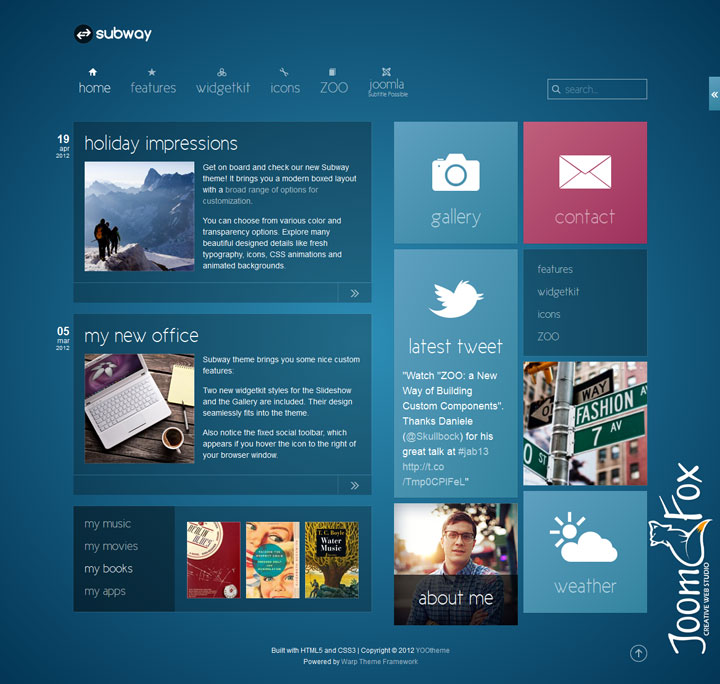720x684 pixels.
Task: Click inside the search field
Action: click(597, 89)
